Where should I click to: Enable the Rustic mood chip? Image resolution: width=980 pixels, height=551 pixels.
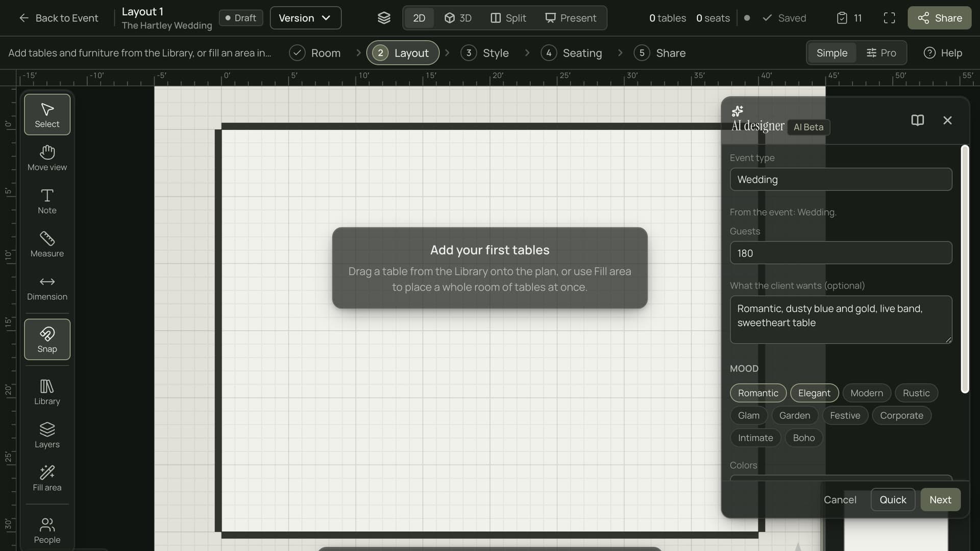916,393
